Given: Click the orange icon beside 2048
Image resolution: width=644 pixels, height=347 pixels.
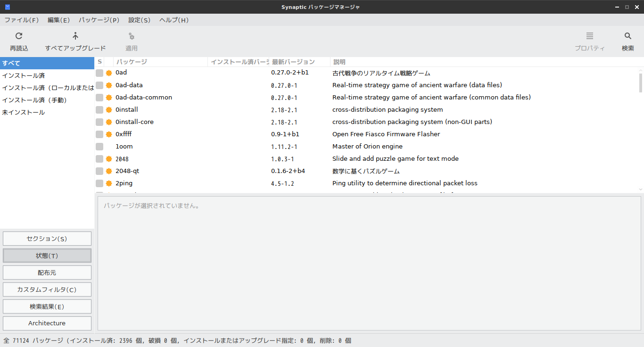Looking at the screenshot, I should point(109,159).
